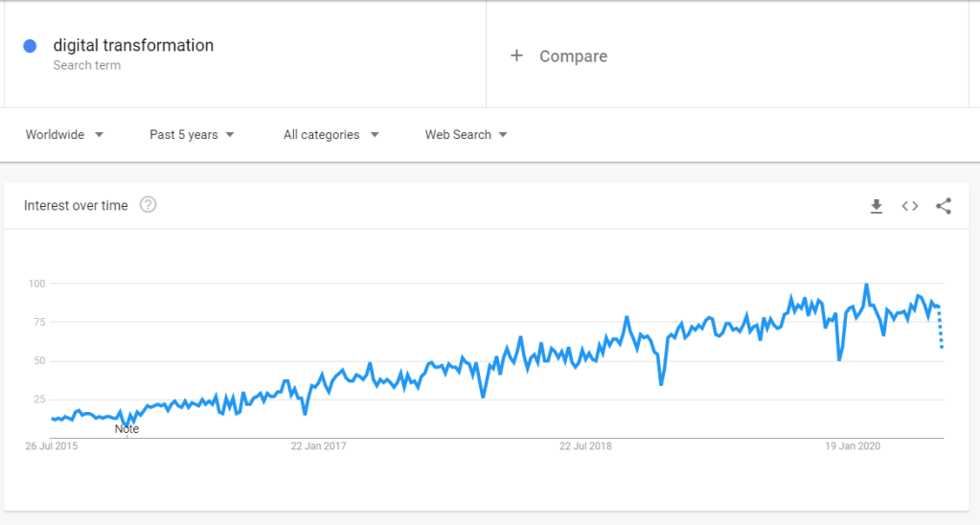Click the 26 Jul 2015 axis label
980x525 pixels.
point(53,445)
